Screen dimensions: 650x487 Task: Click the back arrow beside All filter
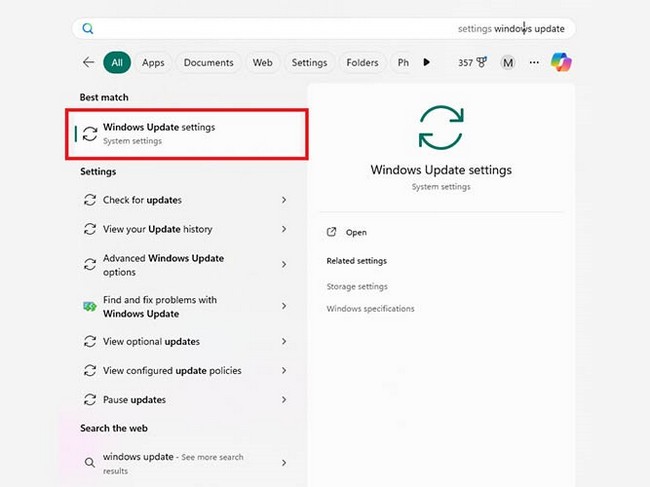tap(88, 63)
